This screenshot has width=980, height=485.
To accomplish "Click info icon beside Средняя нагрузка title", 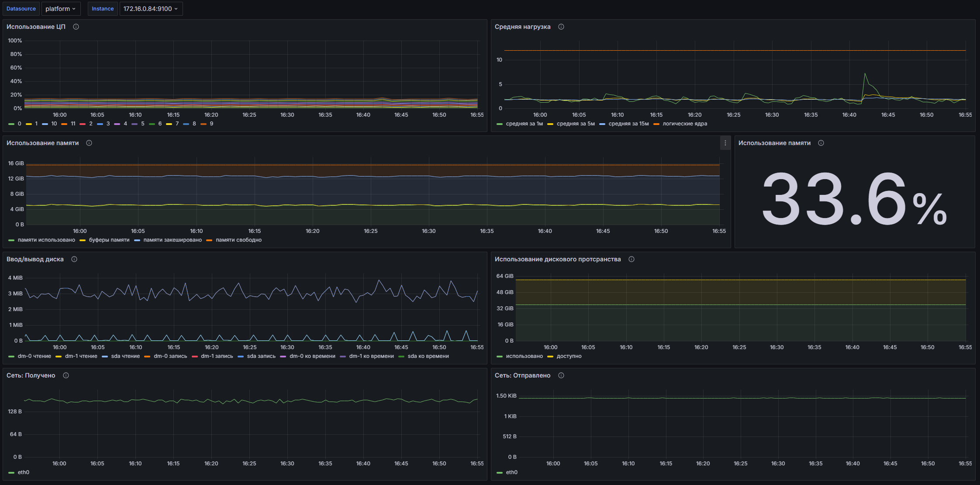I will click(x=561, y=27).
